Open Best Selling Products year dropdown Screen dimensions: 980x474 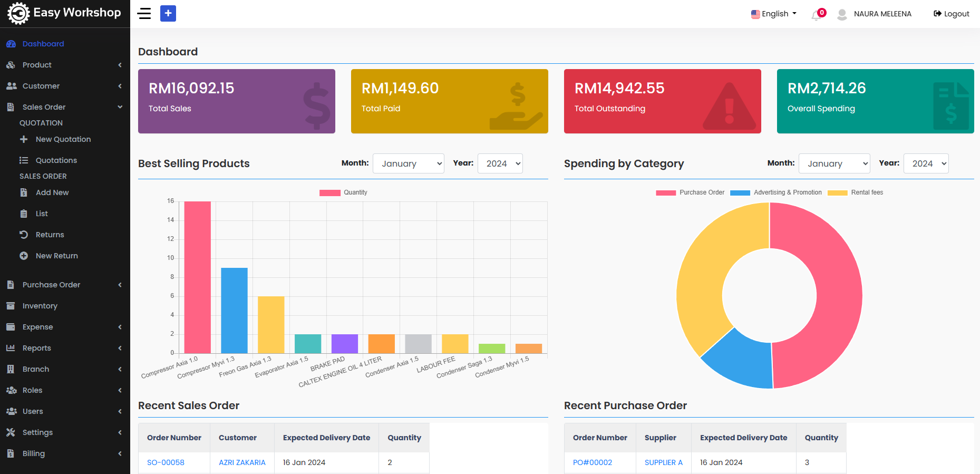click(x=500, y=163)
